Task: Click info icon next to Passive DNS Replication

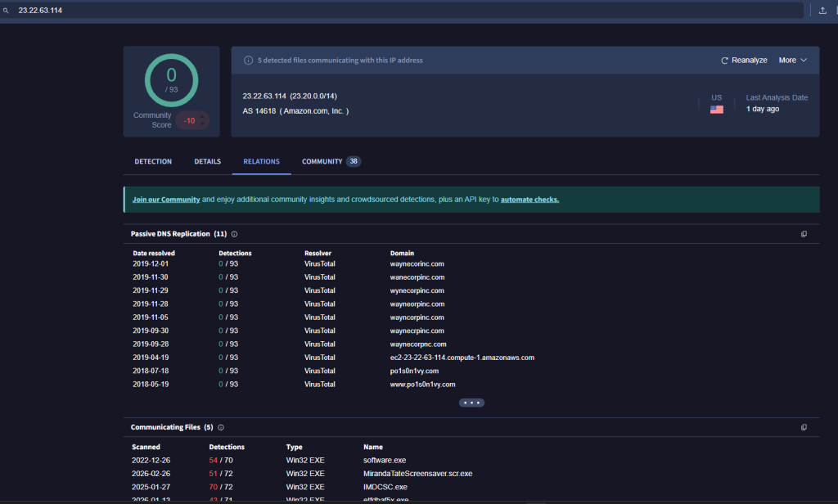Action: pyautogui.click(x=234, y=234)
